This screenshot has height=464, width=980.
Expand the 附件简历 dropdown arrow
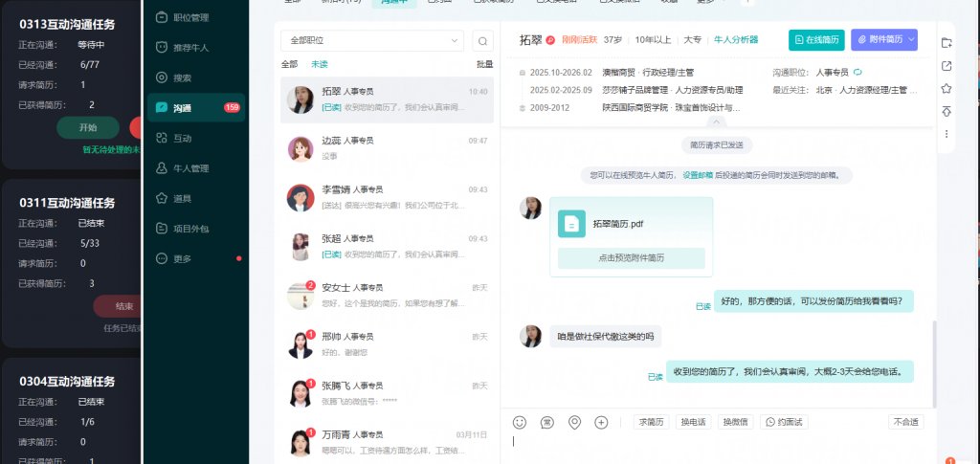tap(910, 39)
